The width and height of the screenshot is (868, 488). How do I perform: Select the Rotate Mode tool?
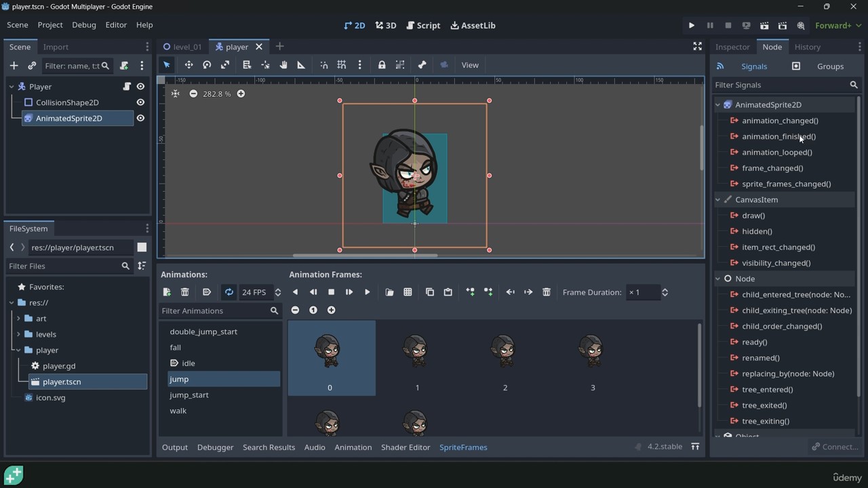click(x=207, y=65)
